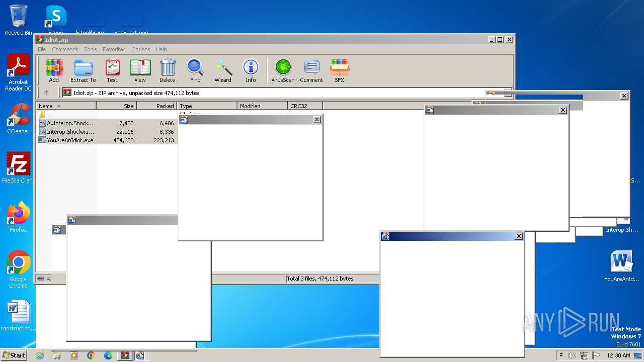644x362 pixels.
Task: Open the Favorites menu
Action: [x=114, y=49]
